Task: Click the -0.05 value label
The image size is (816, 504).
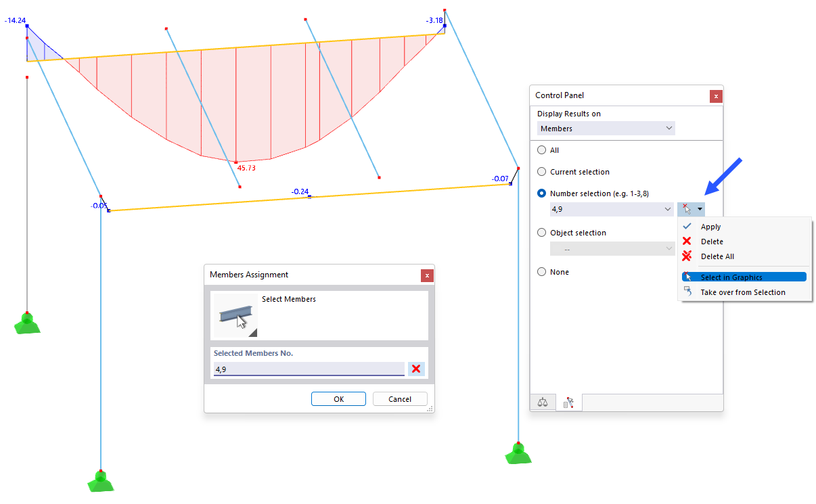Action: click(99, 205)
